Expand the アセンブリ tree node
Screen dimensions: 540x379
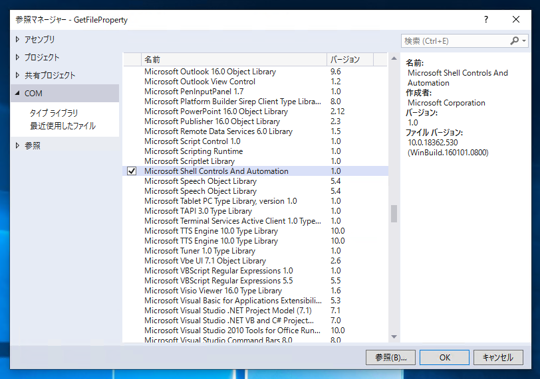pyautogui.click(x=17, y=40)
